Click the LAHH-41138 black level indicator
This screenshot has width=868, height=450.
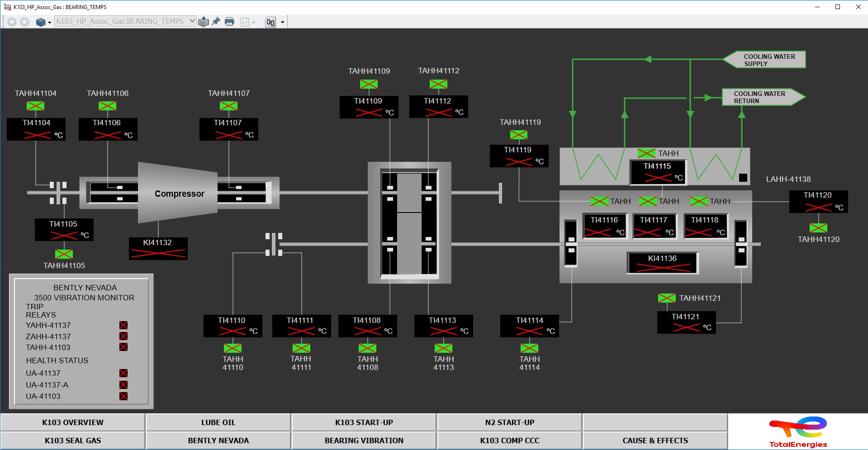click(743, 178)
